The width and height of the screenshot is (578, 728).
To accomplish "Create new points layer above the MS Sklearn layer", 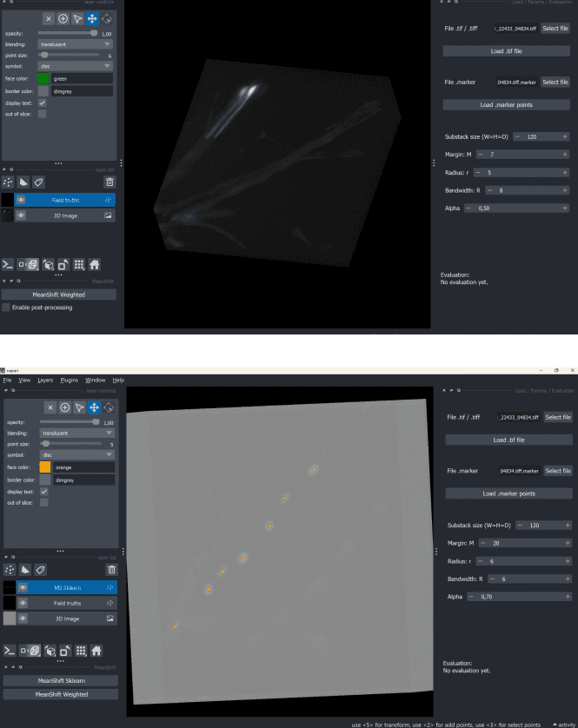I will click(x=10, y=570).
